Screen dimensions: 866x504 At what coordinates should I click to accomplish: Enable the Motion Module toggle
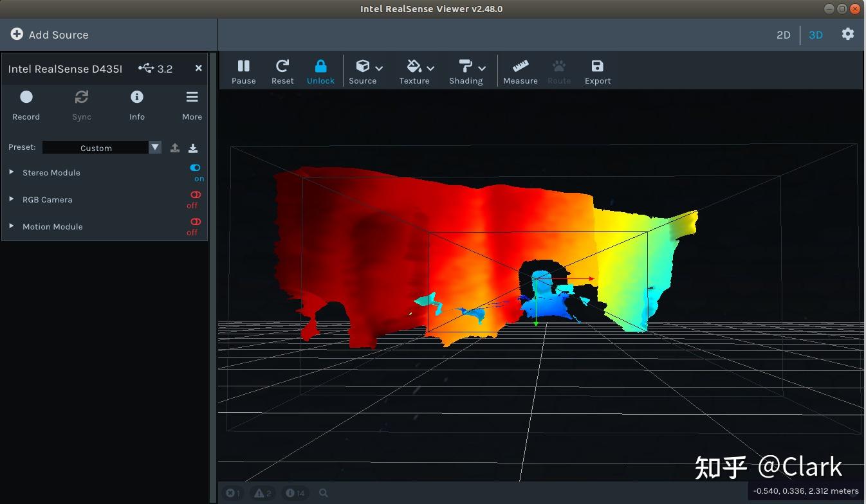pyautogui.click(x=195, y=222)
